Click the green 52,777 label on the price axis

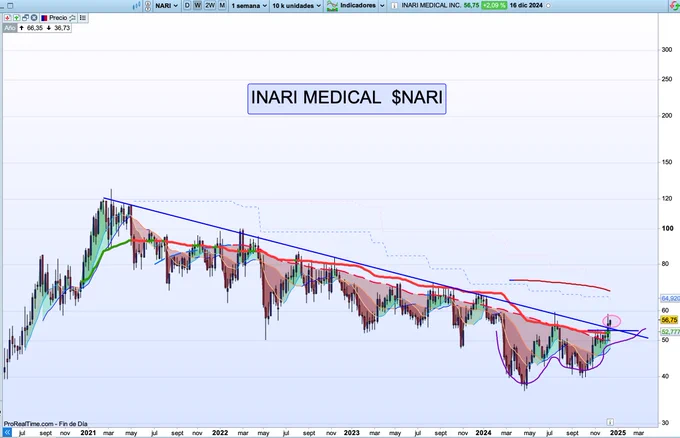point(670,332)
